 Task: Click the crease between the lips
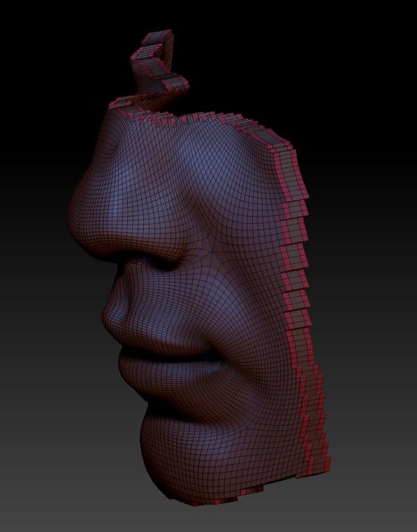[x=170, y=354]
